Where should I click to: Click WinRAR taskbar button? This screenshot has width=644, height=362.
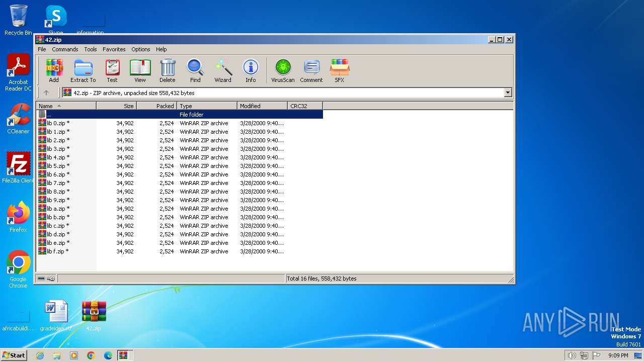point(123,355)
